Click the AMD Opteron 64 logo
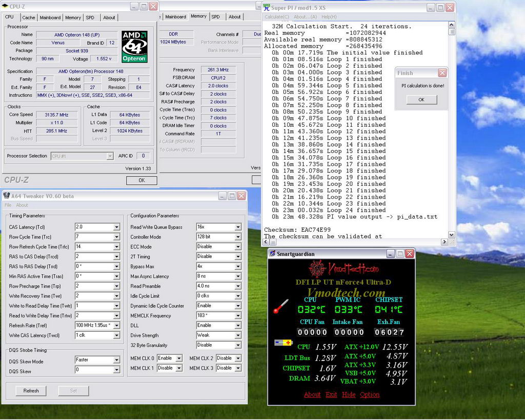Viewport: 525px width, 420px height. tap(134, 47)
